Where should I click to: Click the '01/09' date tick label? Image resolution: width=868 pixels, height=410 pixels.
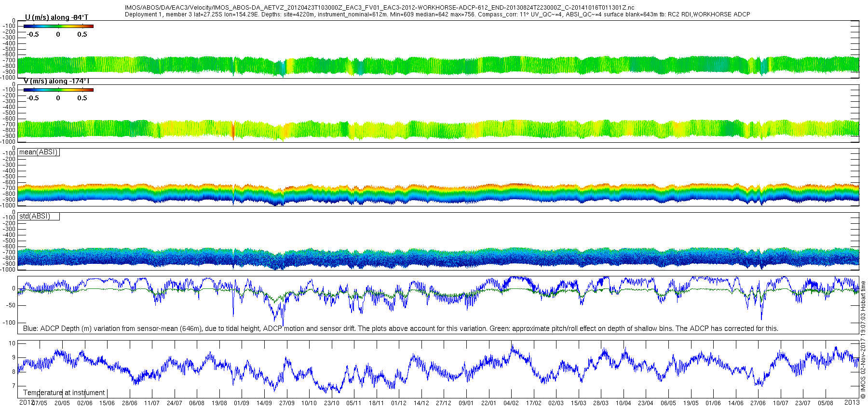tap(242, 403)
